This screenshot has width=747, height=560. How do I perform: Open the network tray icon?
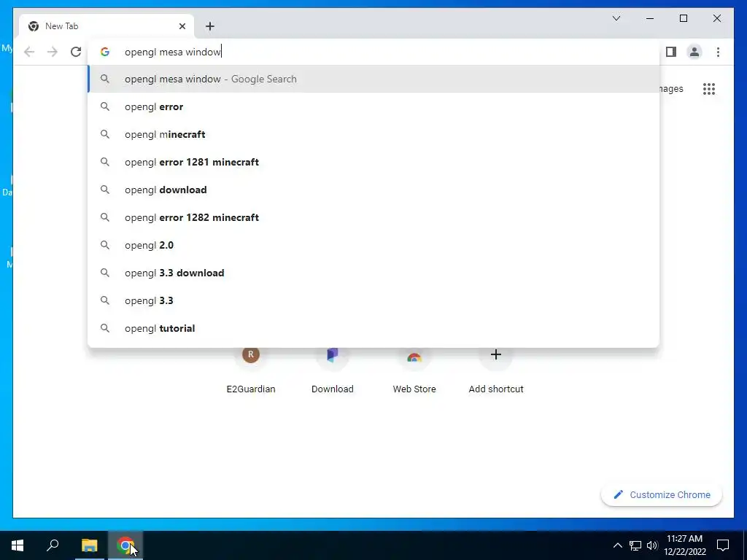(x=635, y=545)
